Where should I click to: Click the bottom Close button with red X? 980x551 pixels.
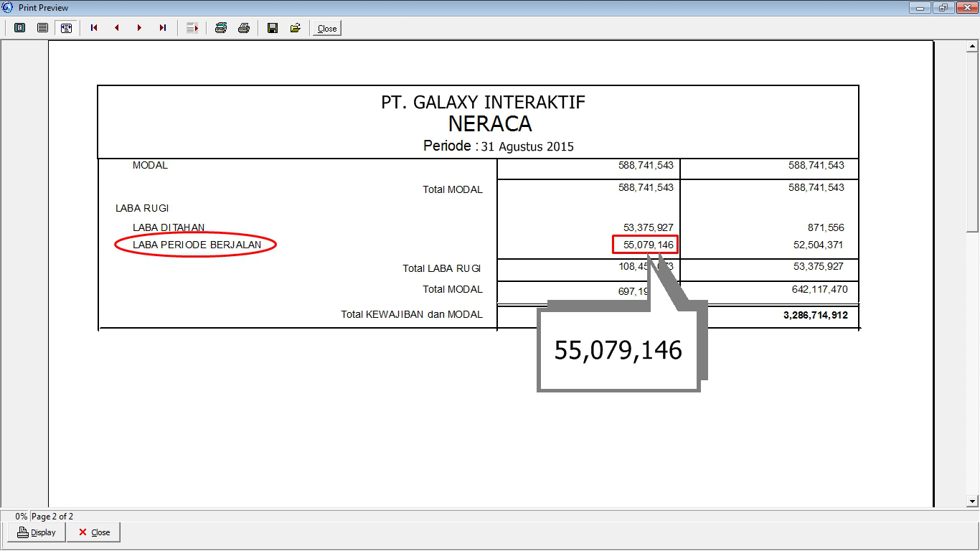(x=94, y=532)
